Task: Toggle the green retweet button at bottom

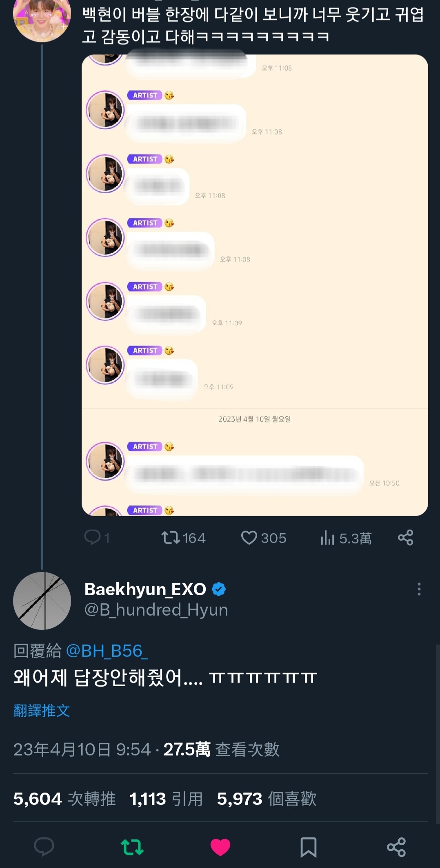Action: [x=132, y=847]
